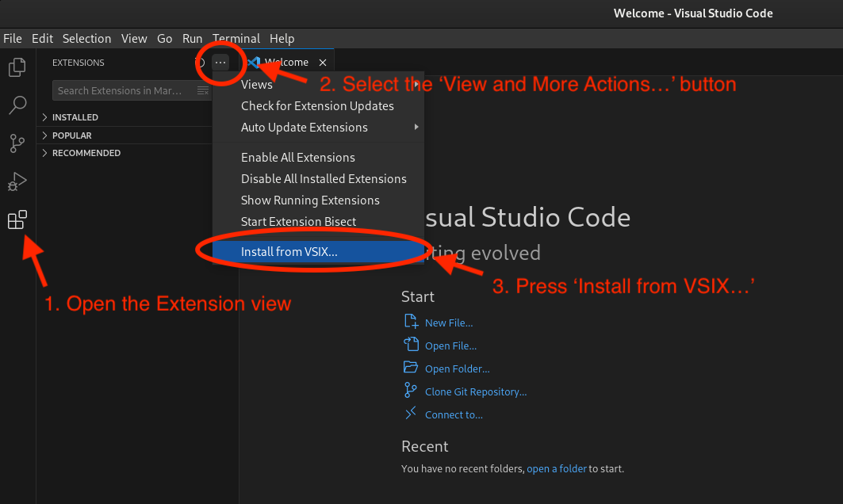The image size is (843, 504).
Task: Click the 'open a folder' link
Action: [x=557, y=468]
